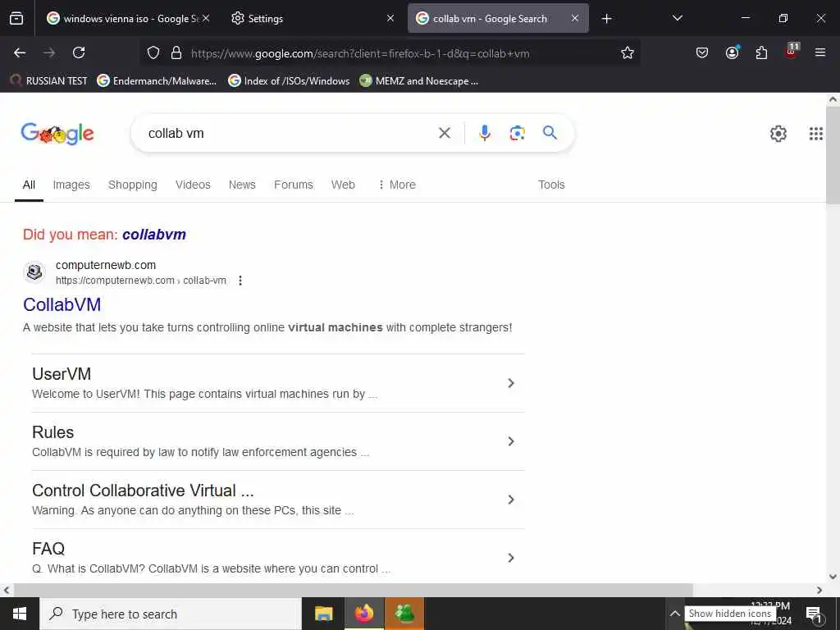Open options for computernewb.com result

[240, 281]
